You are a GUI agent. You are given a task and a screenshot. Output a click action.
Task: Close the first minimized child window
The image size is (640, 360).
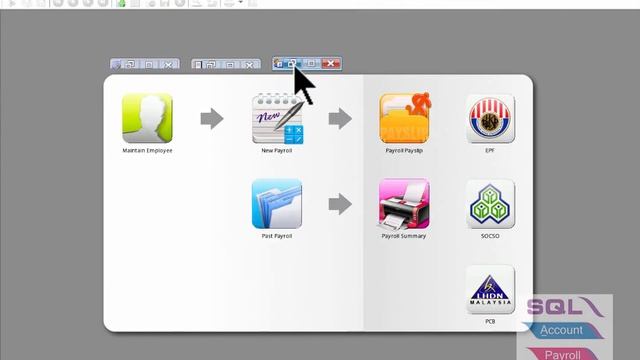click(x=168, y=64)
